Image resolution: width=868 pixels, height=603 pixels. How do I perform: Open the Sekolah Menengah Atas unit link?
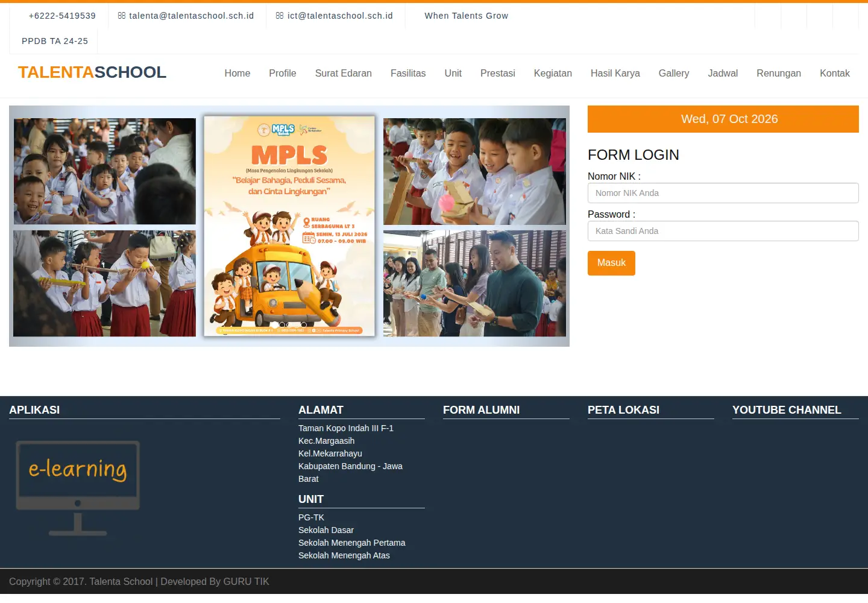[x=344, y=555]
